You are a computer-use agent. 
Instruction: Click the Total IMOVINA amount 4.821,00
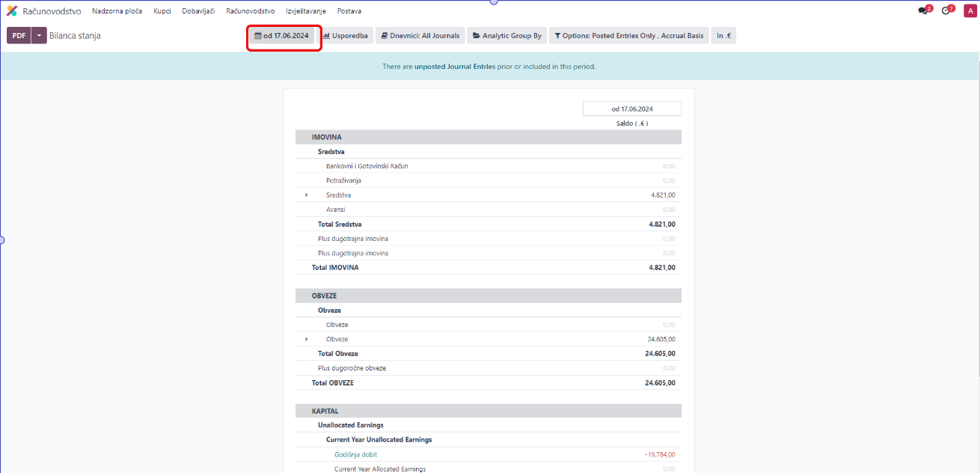click(661, 268)
